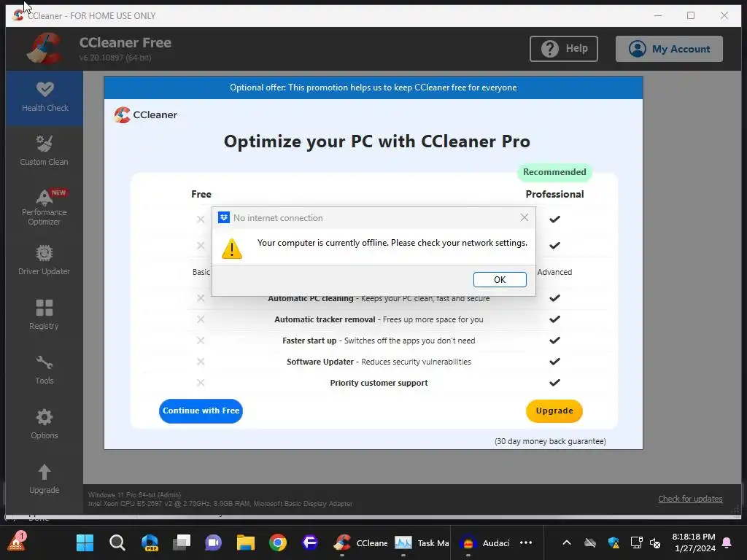747x560 pixels.
Task: Click the Optional offer banner text
Action: [373, 87]
